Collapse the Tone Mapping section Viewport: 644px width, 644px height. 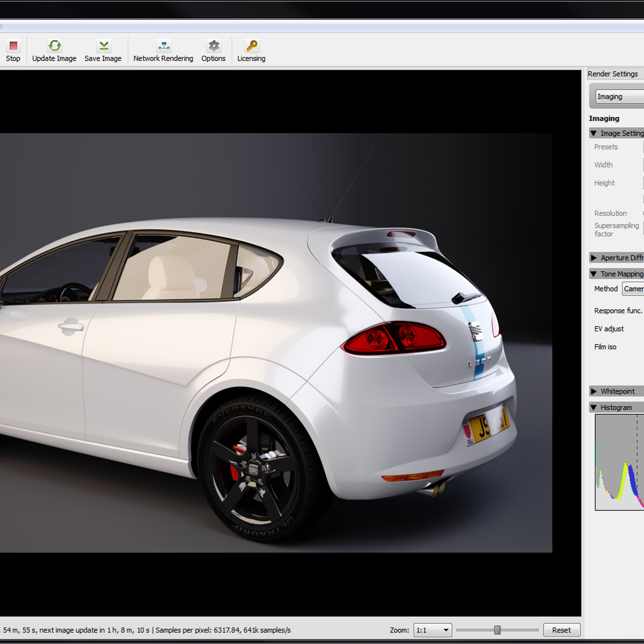594,274
